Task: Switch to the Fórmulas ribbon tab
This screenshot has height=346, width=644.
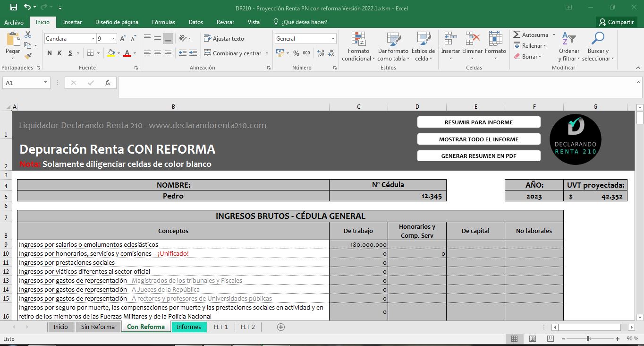Action: [163, 22]
